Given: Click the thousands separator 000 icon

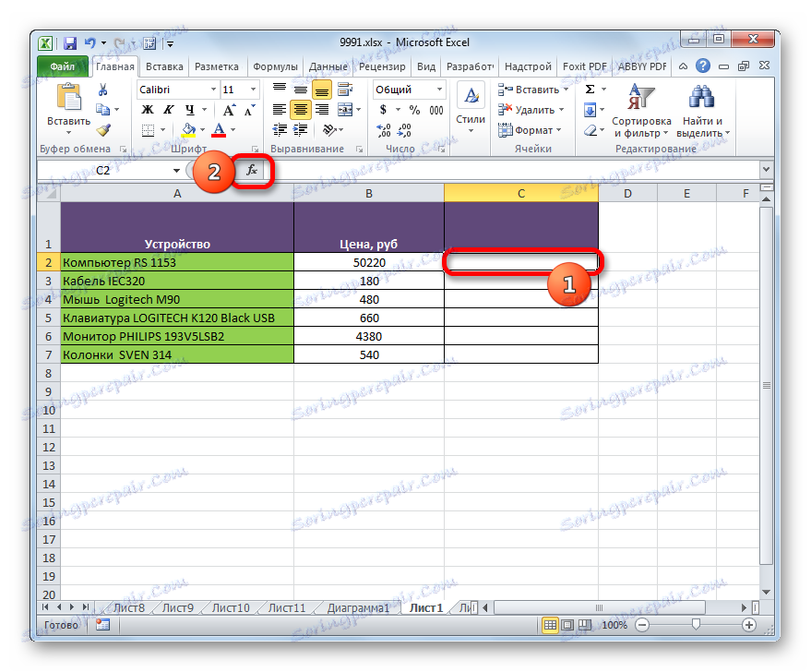Looking at the screenshot, I should (436, 110).
